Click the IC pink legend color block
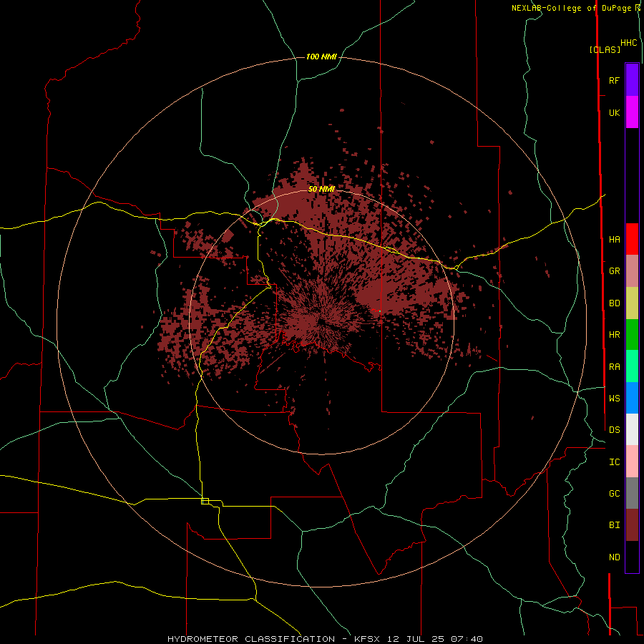Screen dimensions: 644x644 click(x=632, y=462)
